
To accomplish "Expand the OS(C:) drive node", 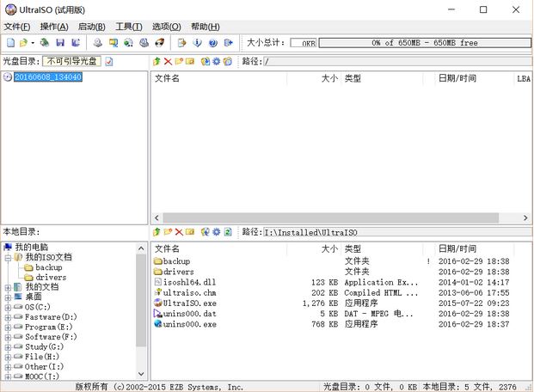I will [x=8, y=307].
